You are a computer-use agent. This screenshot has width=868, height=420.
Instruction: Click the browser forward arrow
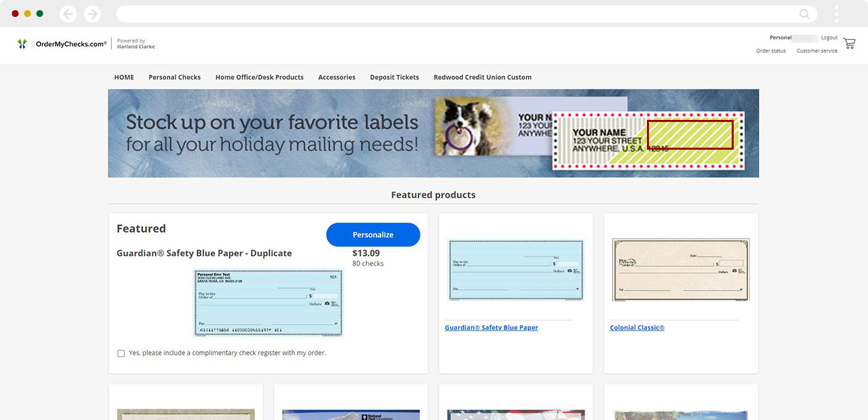tap(92, 14)
